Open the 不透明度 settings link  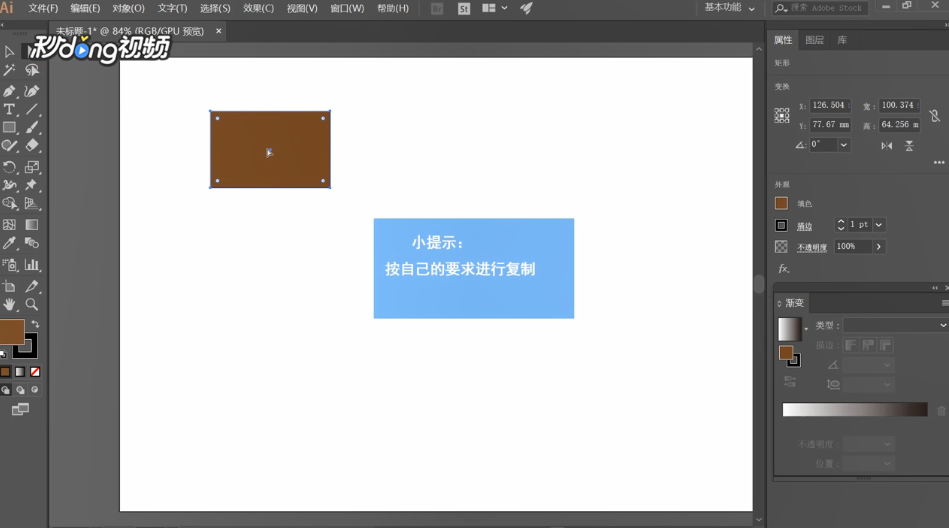[x=812, y=248]
